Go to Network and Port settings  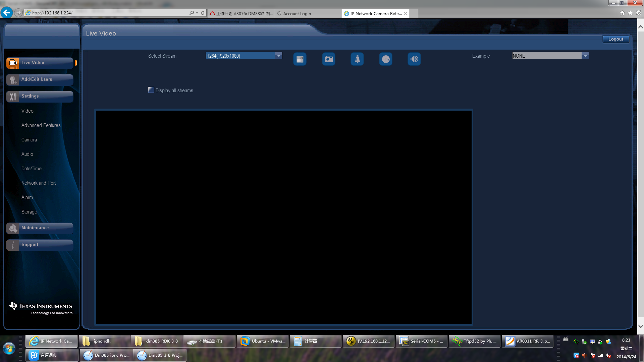[x=39, y=183]
